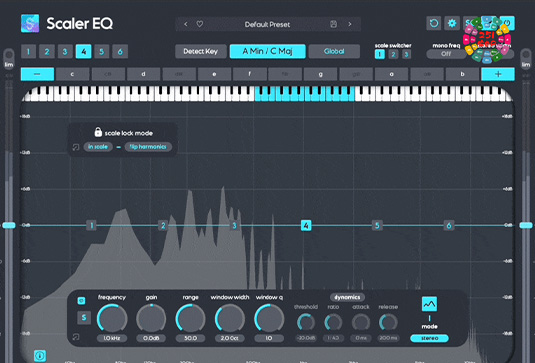This screenshot has width=535, height=363.
Task: Select EQ node 5 on the curve
Action: click(377, 225)
